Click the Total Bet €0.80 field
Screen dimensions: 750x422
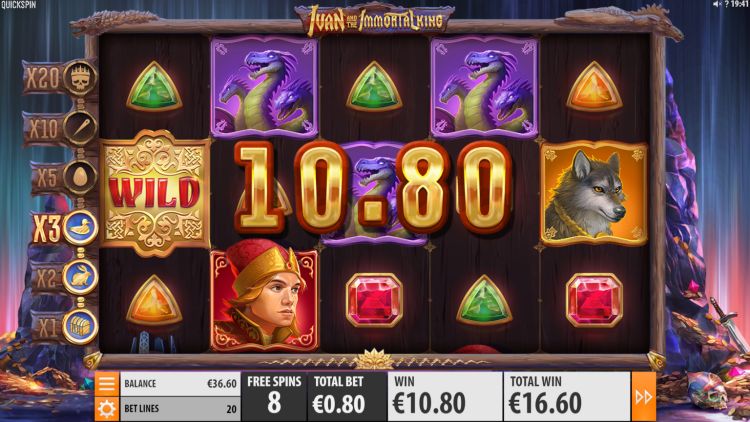coord(339,397)
